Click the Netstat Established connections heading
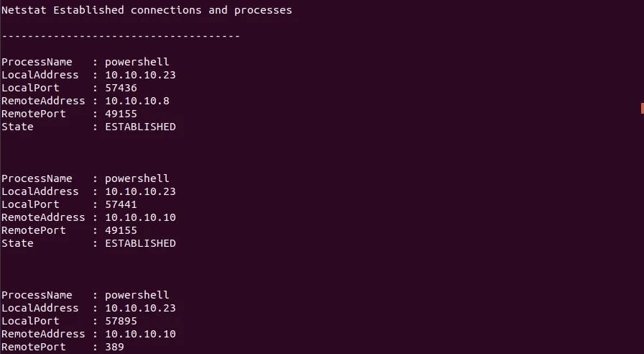 coord(147,10)
